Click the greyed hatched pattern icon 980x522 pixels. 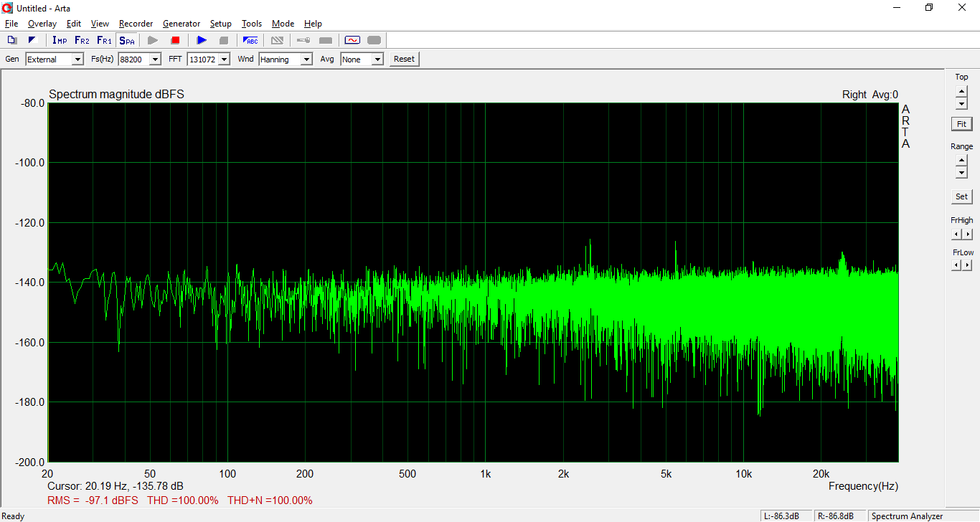click(x=277, y=40)
